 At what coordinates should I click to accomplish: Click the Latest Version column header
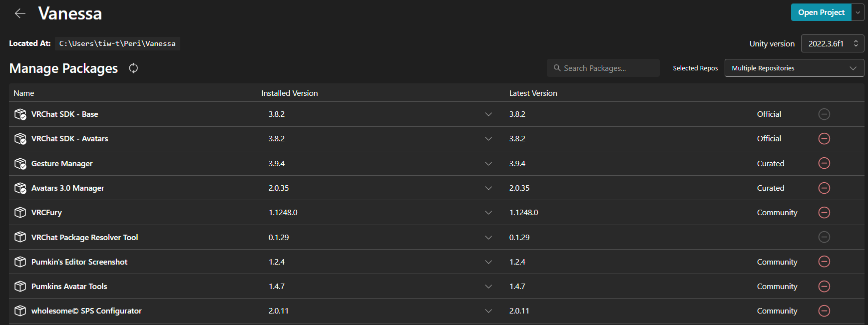(x=533, y=93)
